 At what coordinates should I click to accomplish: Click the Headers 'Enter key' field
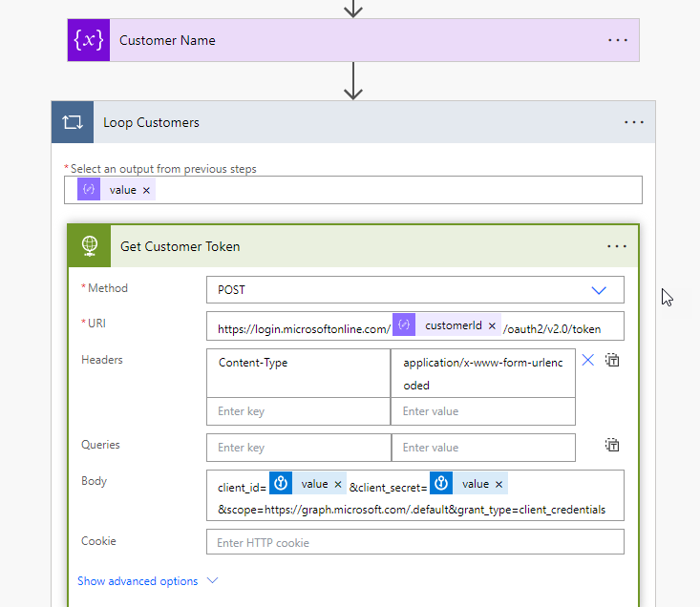(298, 411)
